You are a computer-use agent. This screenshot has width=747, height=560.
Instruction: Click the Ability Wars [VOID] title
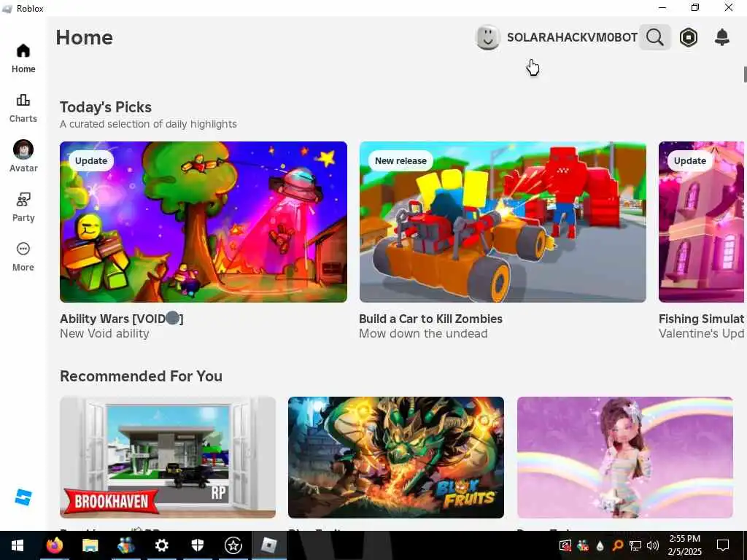tap(122, 319)
